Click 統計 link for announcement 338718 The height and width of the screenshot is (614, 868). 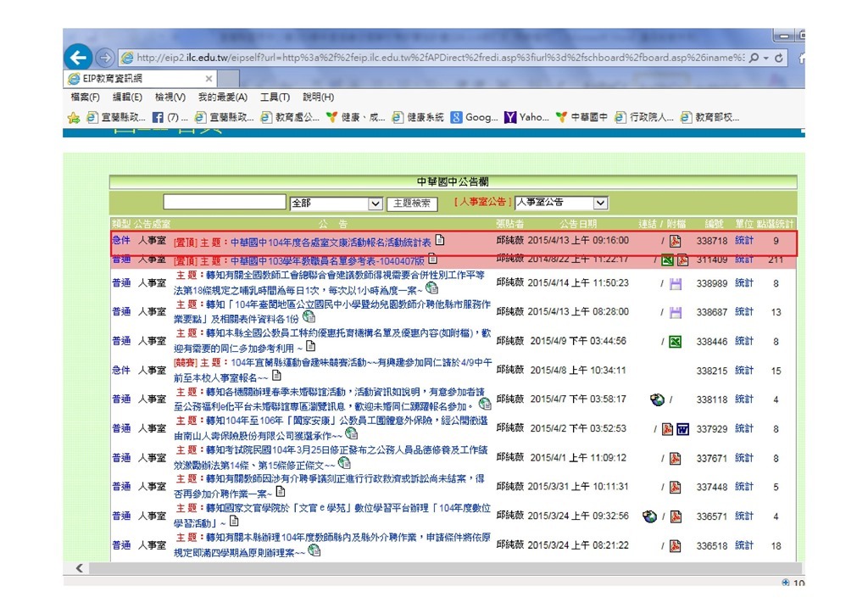[x=744, y=240]
